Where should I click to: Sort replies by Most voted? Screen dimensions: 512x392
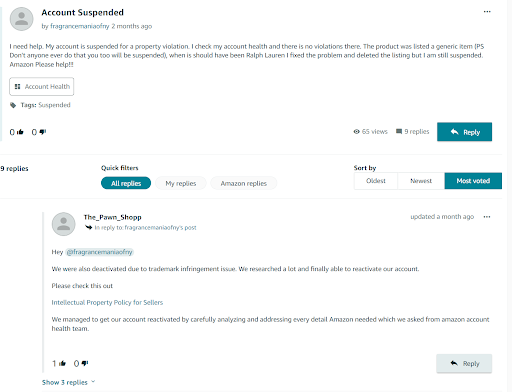[x=473, y=181]
